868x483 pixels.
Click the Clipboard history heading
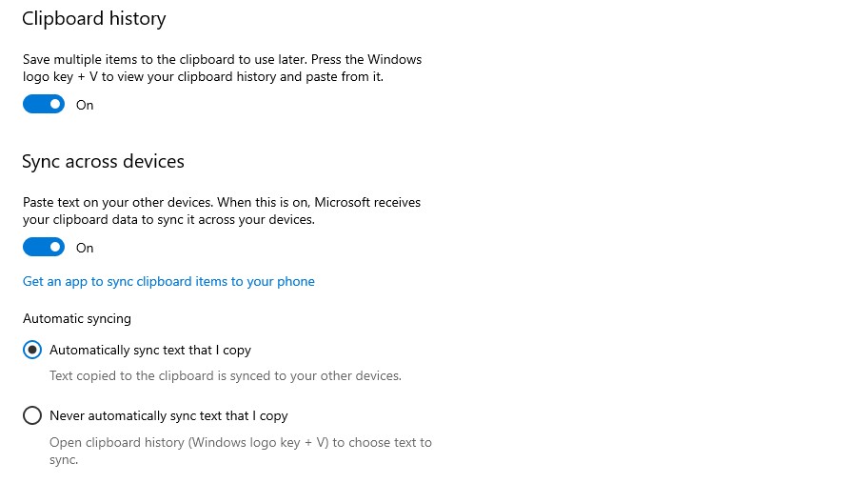click(x=94, y=19)
